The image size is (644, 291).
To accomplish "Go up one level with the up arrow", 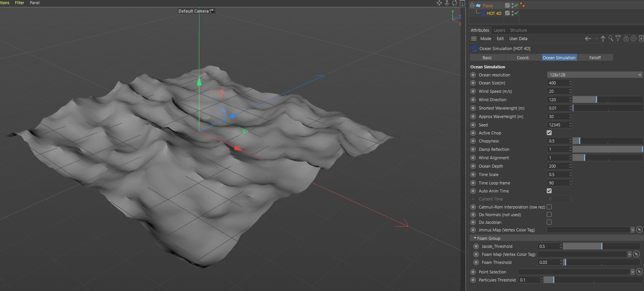I will pyautogui.click(x=603, y=39).
